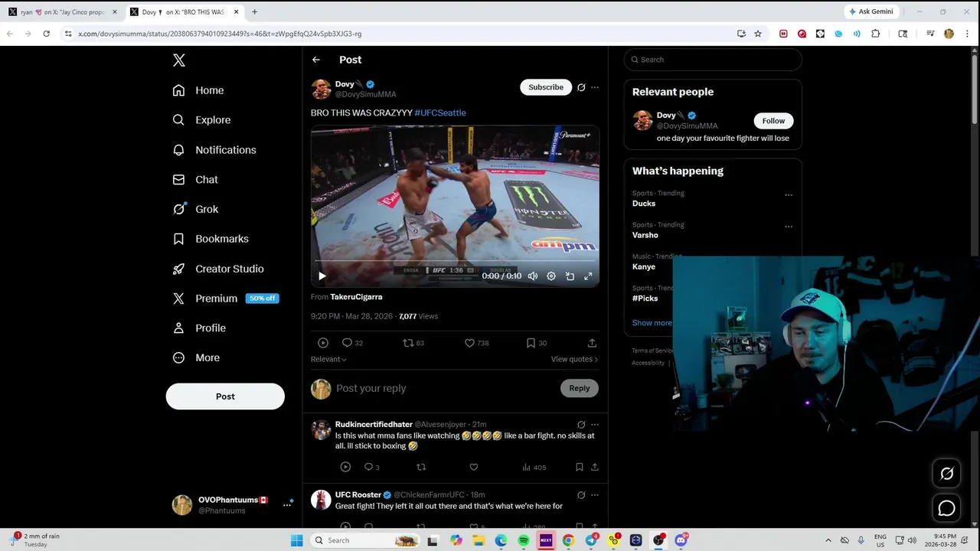
Task: Open More menu in sidebar
Action: 196,357
